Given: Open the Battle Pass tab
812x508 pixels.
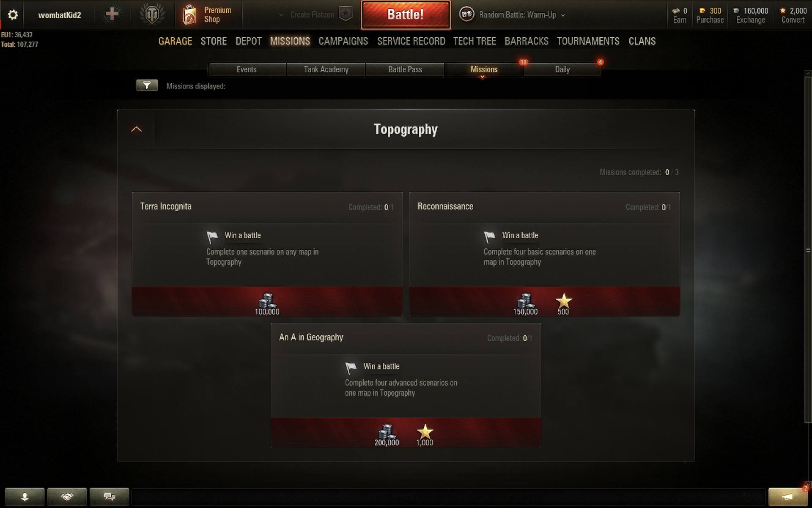Looking at the screenshot, I should [x=405, y=69].
